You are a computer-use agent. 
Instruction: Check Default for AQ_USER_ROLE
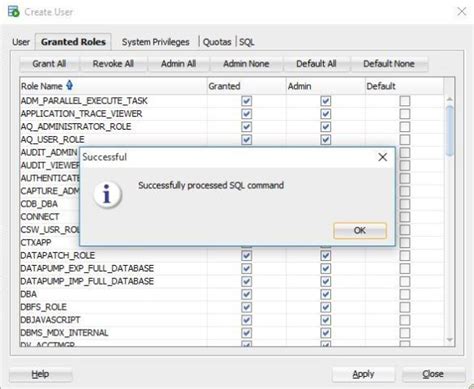tap(405, 140)
